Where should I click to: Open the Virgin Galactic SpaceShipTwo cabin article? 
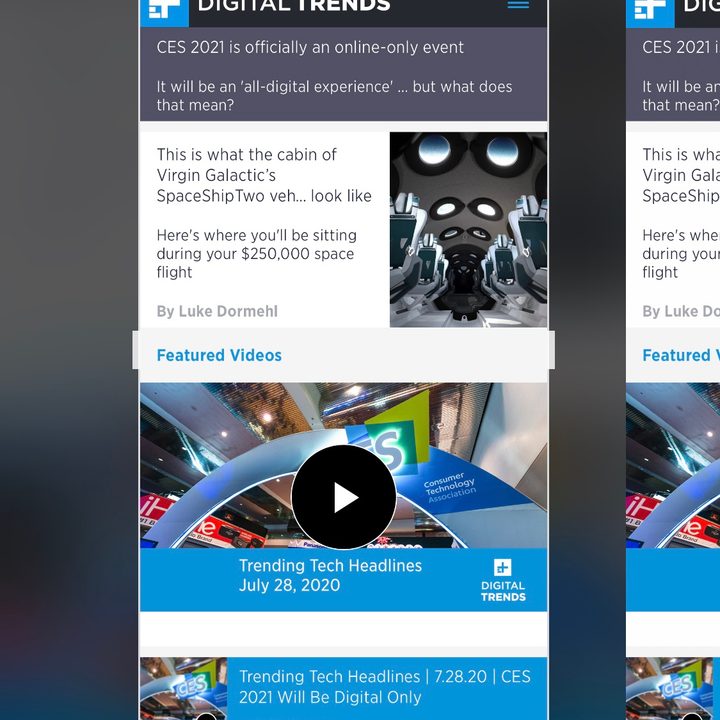coord(264,175)
